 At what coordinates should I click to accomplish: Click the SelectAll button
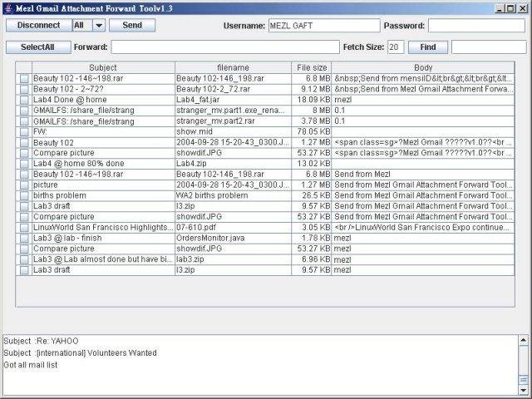pos(38,47)
